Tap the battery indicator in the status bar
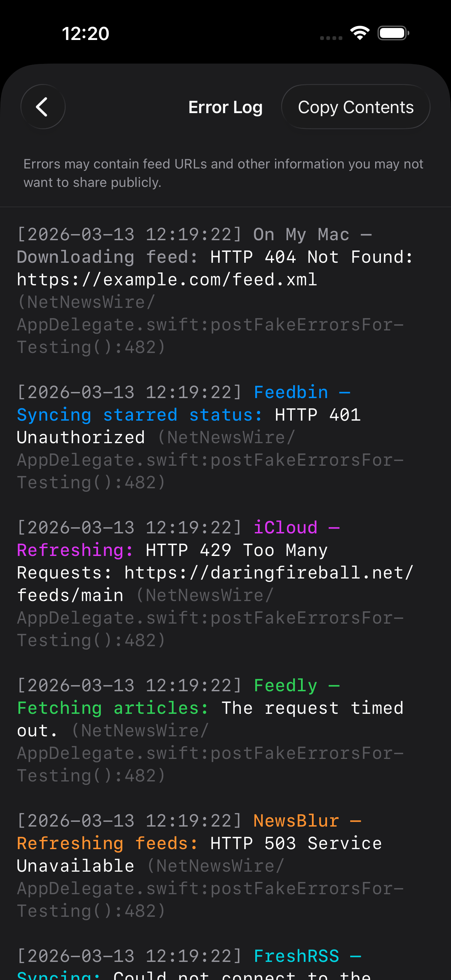Screen dimensions: 451x980 (x=393, y=33)
